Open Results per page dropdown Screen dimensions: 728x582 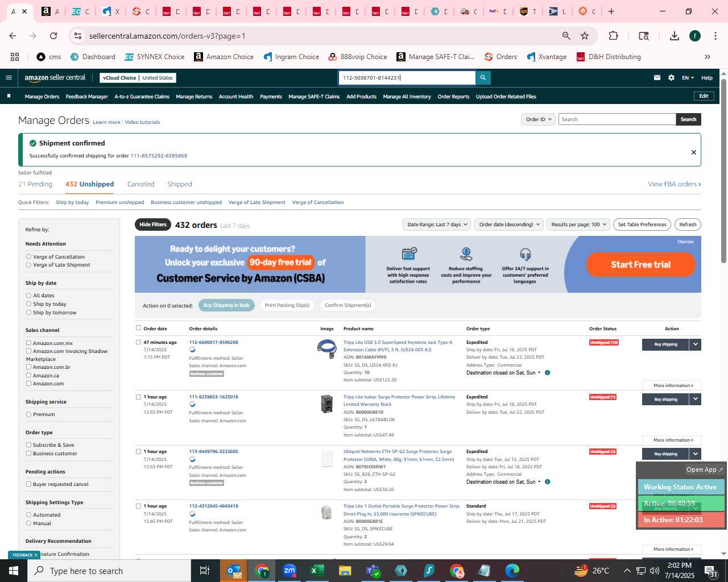point(578,225)
